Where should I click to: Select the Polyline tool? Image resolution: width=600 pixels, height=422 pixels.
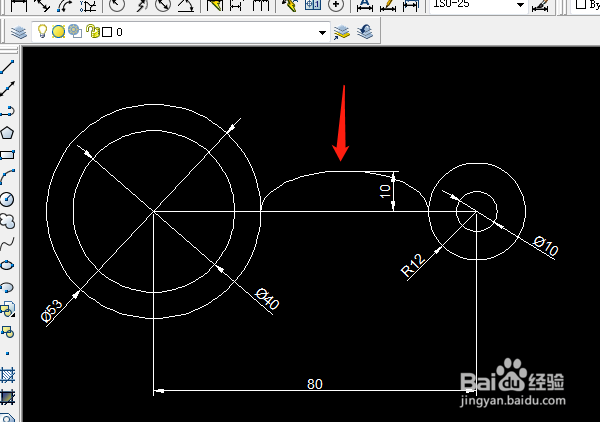coord(7,111)
